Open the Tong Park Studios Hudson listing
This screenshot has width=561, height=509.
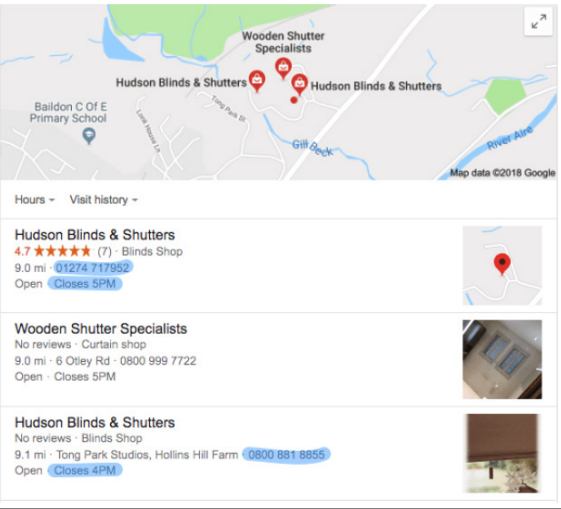tap(95, 422)
